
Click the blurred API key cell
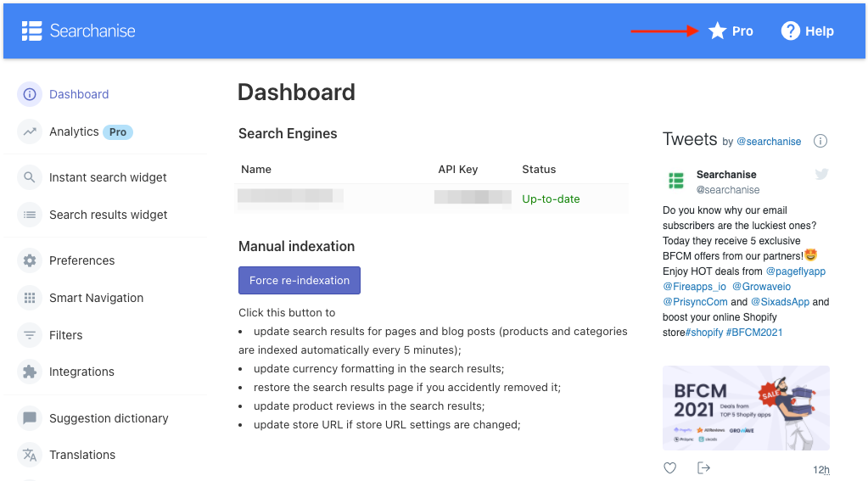473,197
